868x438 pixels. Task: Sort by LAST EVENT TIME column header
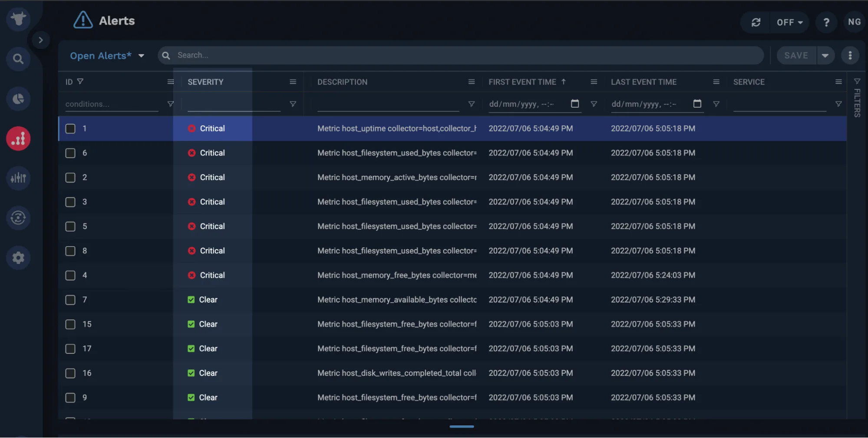click(644, 82)
